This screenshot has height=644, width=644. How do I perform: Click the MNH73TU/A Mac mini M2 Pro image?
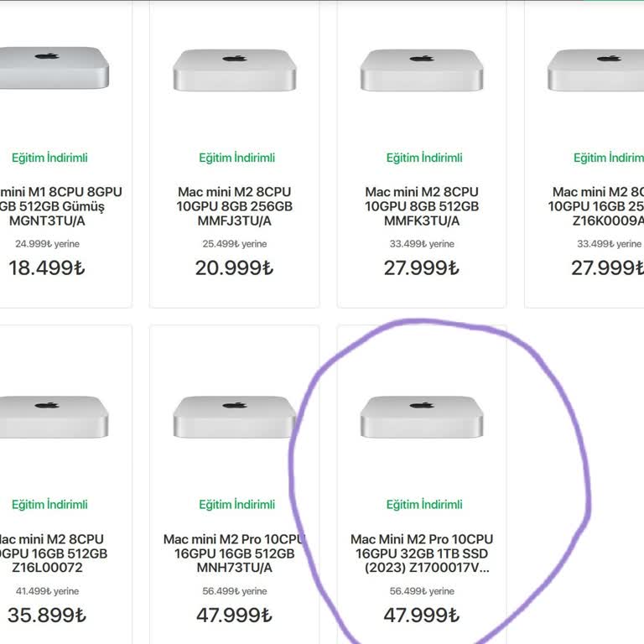click(234, 417)
